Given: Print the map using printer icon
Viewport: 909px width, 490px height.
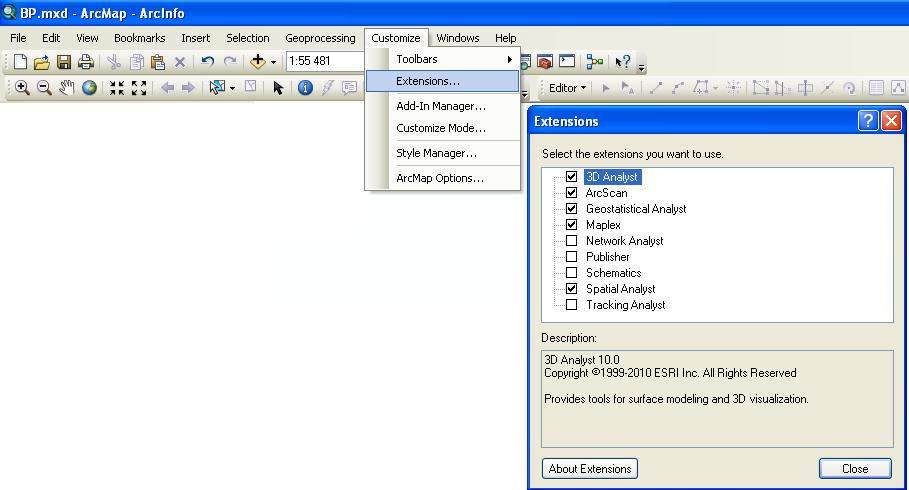Looking at the screenshot, I should pyautogui.click(x=85, y=61).
